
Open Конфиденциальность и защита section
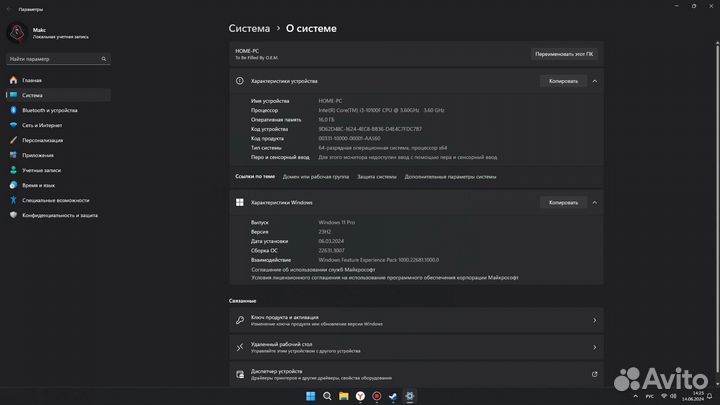(58, 215)
